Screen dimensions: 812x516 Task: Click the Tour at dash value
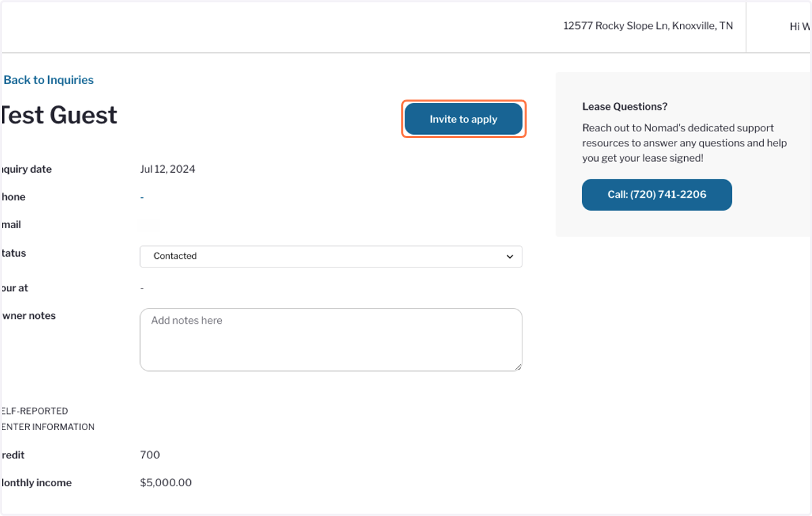[x=142, y=288]
